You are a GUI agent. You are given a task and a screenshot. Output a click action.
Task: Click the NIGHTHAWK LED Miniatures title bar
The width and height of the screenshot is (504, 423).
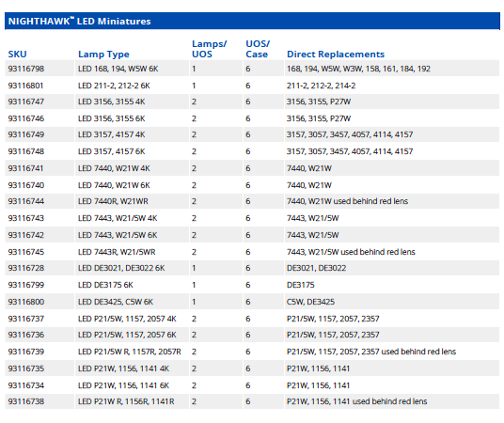point(252,22)
